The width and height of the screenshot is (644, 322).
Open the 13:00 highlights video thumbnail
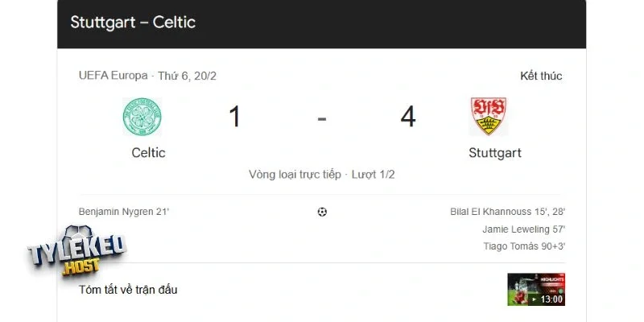(x=535, y=290)
